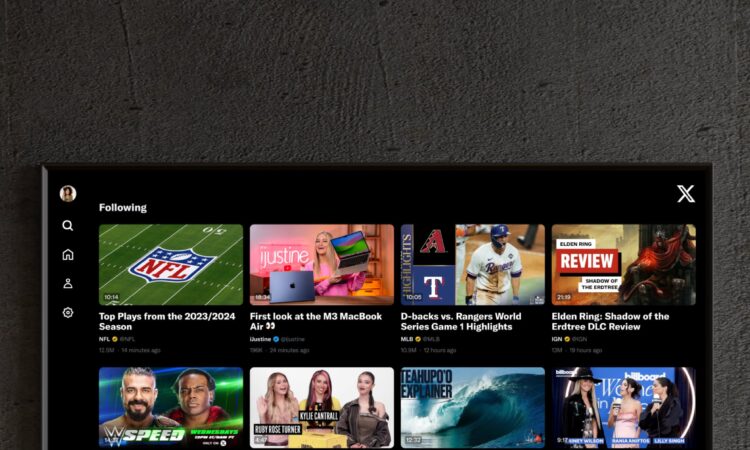The image size is (750, 450).
Task: Open the IGN channel name
Action: [557, 339]
